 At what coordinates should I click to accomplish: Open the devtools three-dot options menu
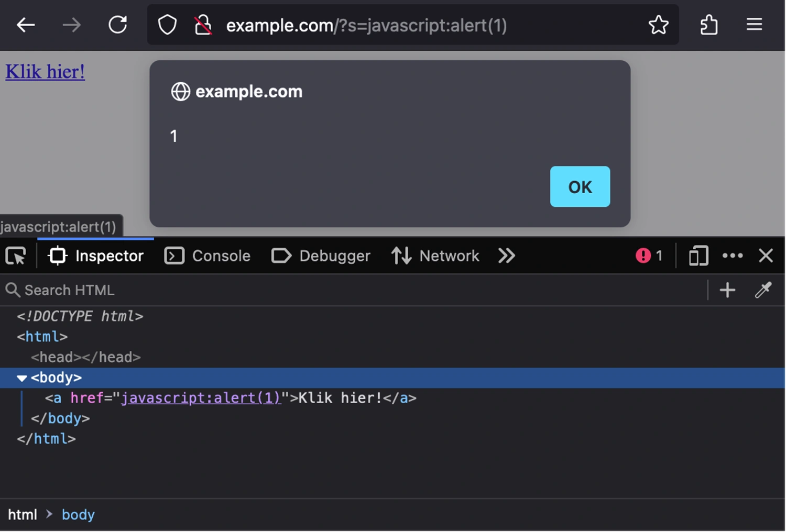732,256
